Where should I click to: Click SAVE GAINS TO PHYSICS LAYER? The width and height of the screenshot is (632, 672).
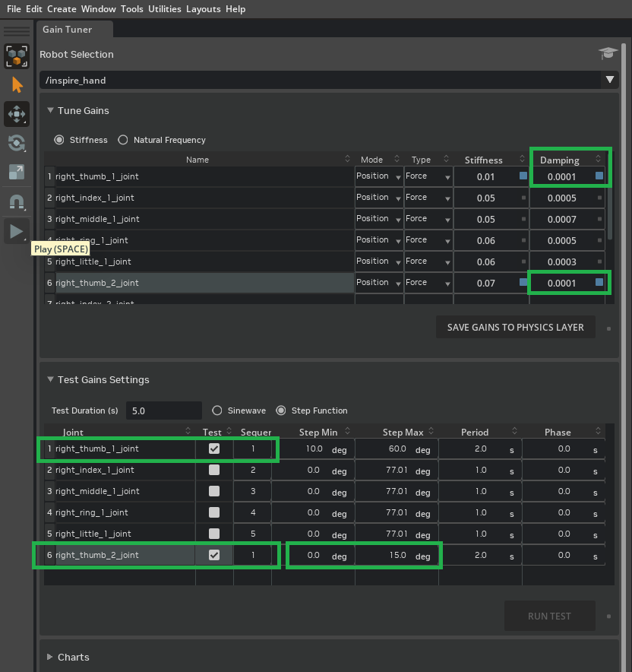click(516, 326)
